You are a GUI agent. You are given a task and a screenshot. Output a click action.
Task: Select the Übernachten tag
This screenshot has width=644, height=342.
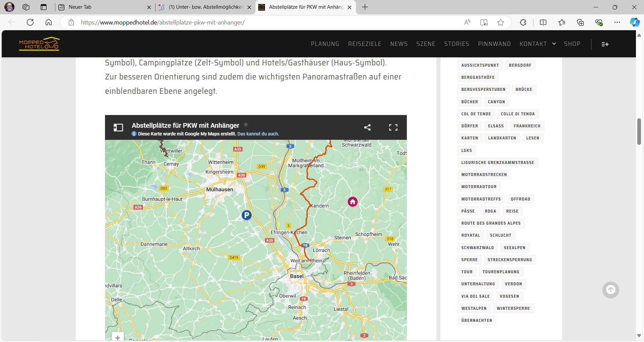(477, 321)
